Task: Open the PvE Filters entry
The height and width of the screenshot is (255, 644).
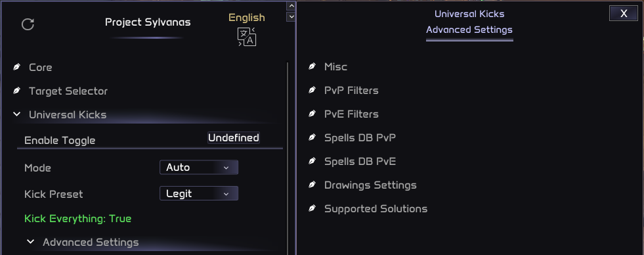Action: tap(351, 114)
